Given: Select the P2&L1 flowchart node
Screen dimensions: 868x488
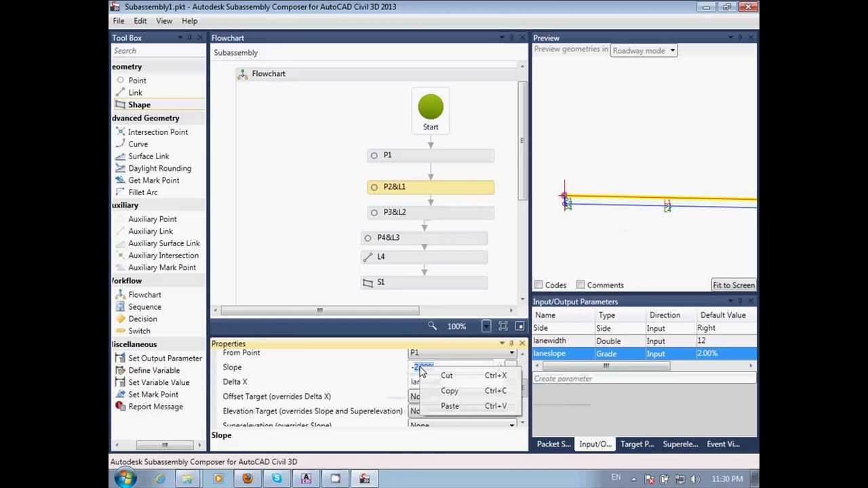Looking at the screenshot, I should [431, 187].
